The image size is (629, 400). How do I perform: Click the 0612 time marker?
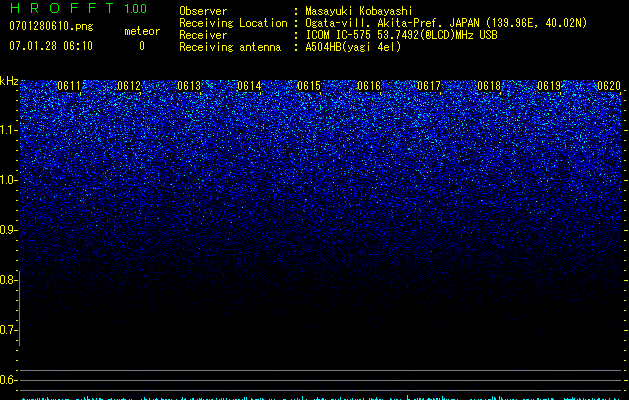point(129,86)
